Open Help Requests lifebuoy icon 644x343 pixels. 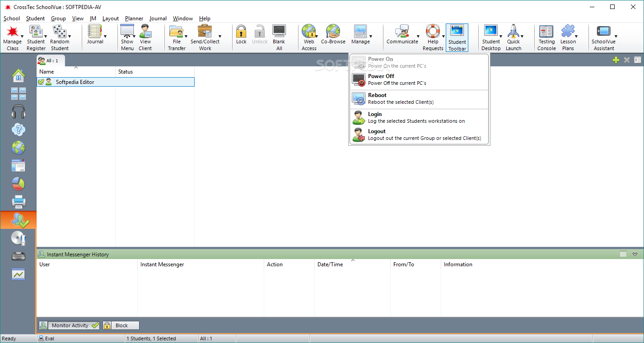tap(433, 32)
